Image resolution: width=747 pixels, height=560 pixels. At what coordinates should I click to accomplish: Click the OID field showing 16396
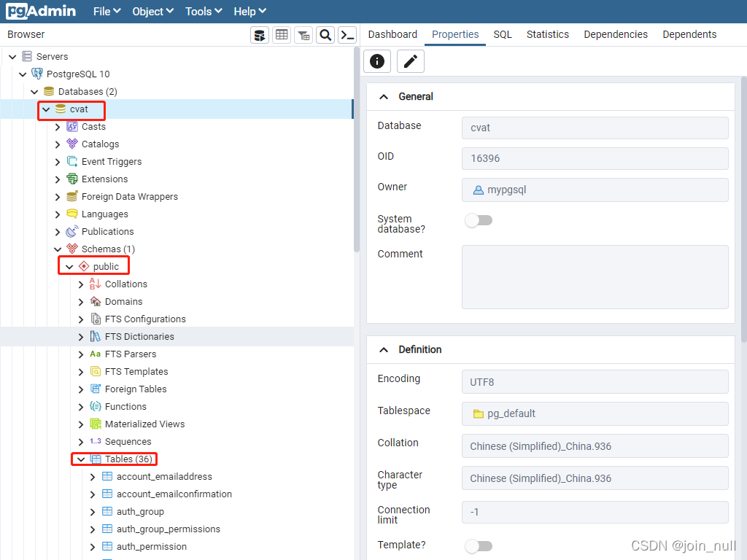595,158
